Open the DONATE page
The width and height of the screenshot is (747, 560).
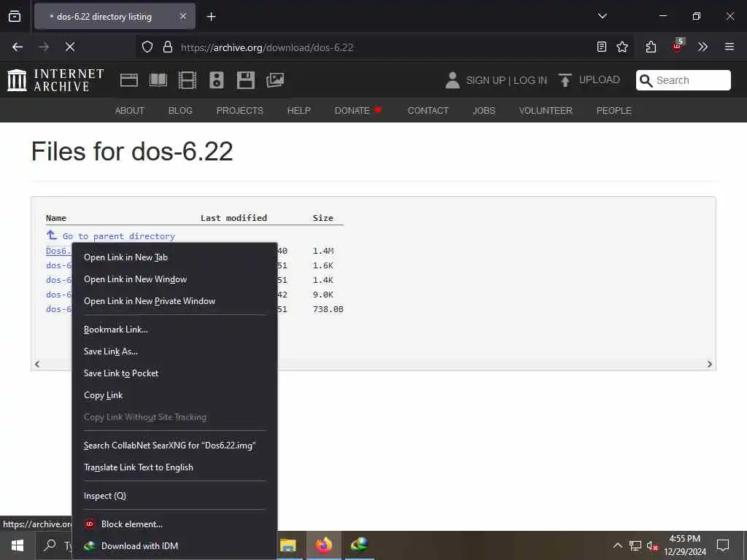[x=358, y=111]
